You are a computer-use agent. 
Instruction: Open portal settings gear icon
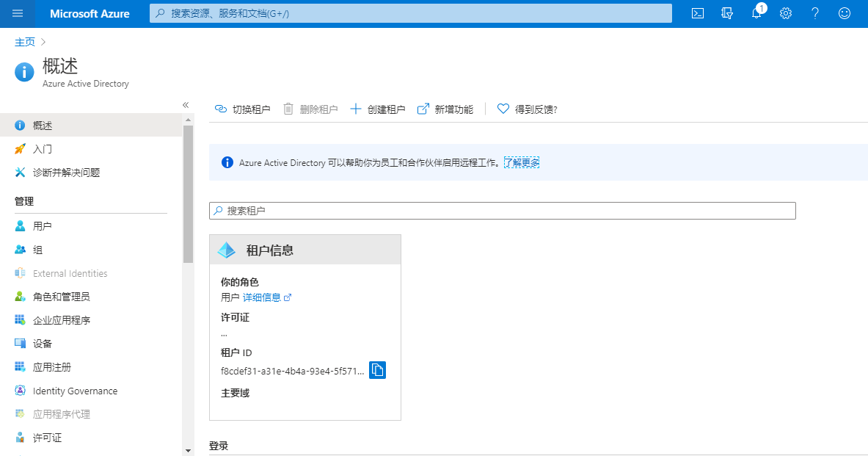point(786,13)
